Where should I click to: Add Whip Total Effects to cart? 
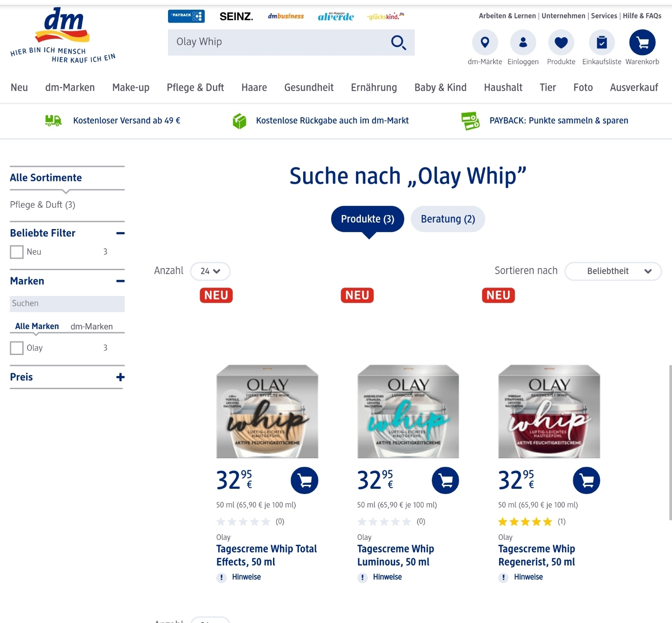tap(304, 480)
